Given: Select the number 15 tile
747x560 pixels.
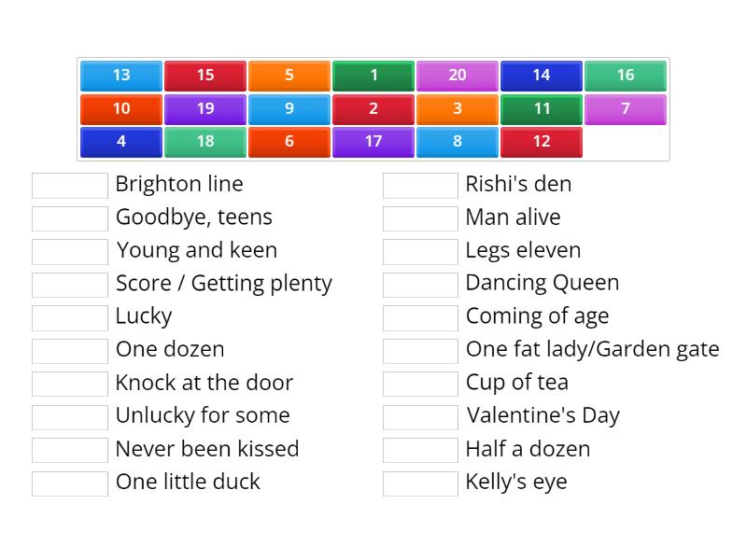Looking at the screenshot, I should [x=204, y=76].
